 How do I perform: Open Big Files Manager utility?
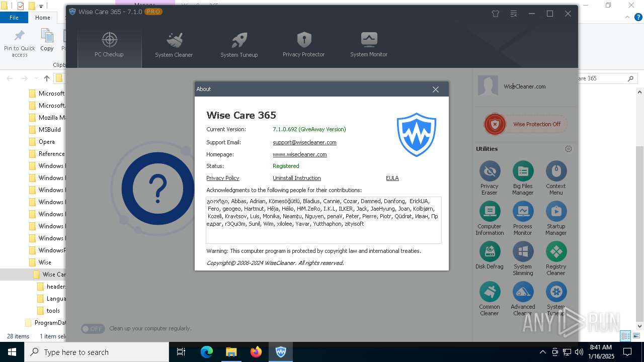pos(523,178)
